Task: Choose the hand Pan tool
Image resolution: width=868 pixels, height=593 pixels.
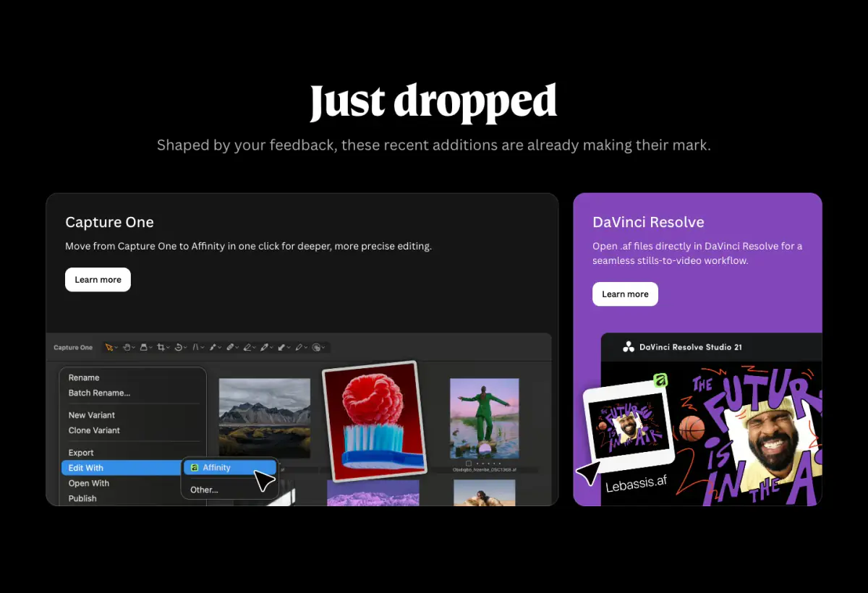Action: (x=126, y=348)
